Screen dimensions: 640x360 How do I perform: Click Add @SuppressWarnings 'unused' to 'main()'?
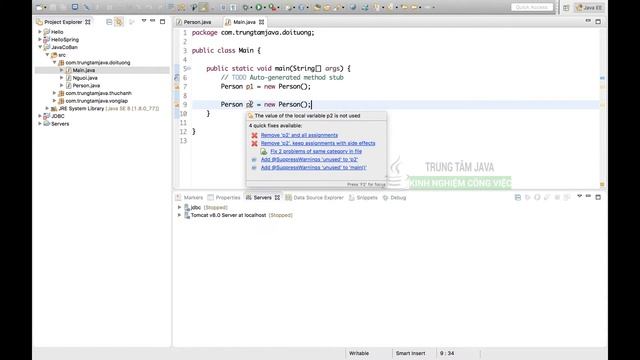click(313, 167)
